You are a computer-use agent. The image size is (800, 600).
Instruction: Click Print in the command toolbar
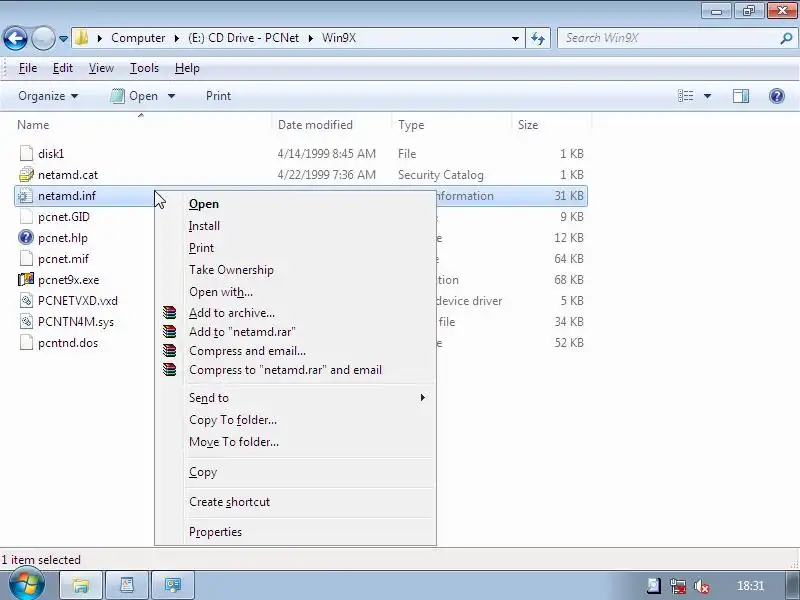[x=218, y=96]
